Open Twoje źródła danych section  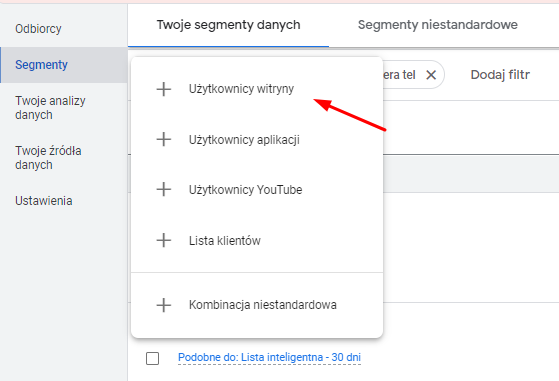tap(48, 158)
